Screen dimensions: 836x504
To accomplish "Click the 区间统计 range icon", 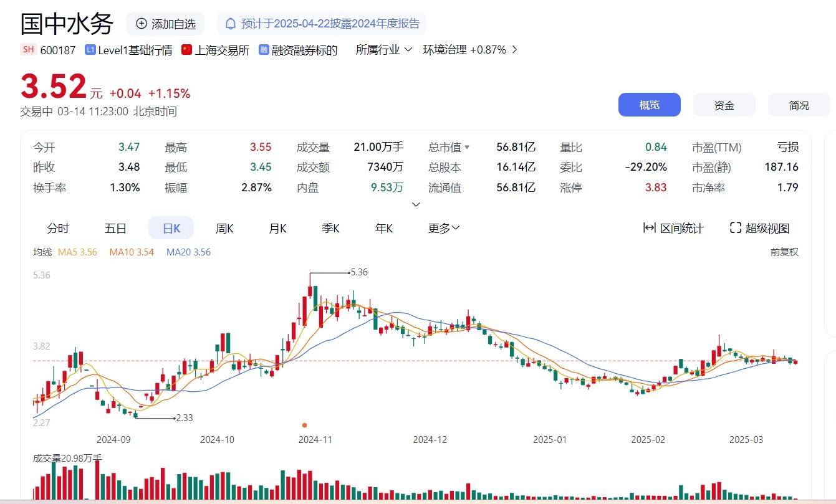I will coord(650,228).
